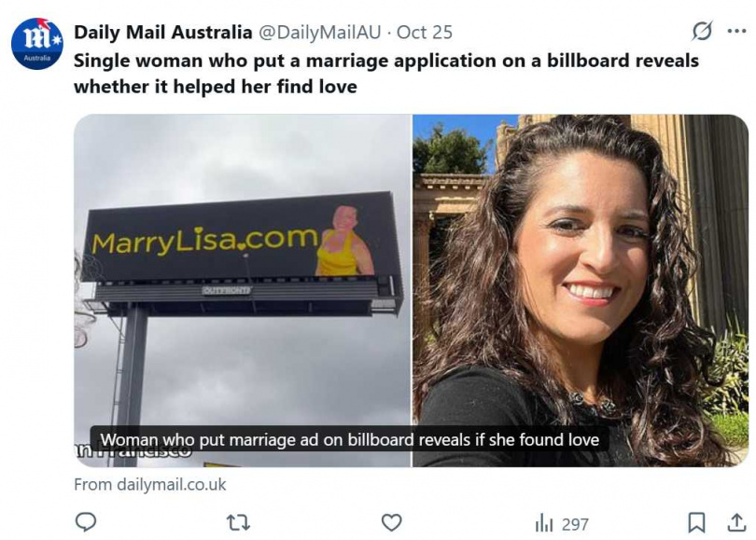Click the article headline caption overlay
This screenshot has width=756, height=540.
point(350,439)
